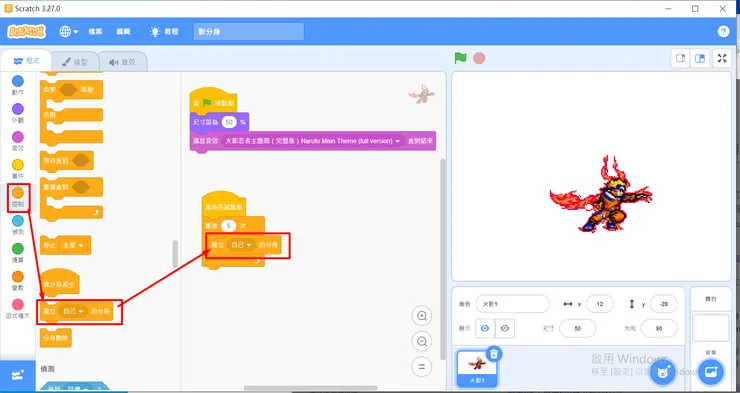Click the project title field 影分身
The height and width of the screenshot is (393, 740).
pyautogui.click(x=249, y=32)
